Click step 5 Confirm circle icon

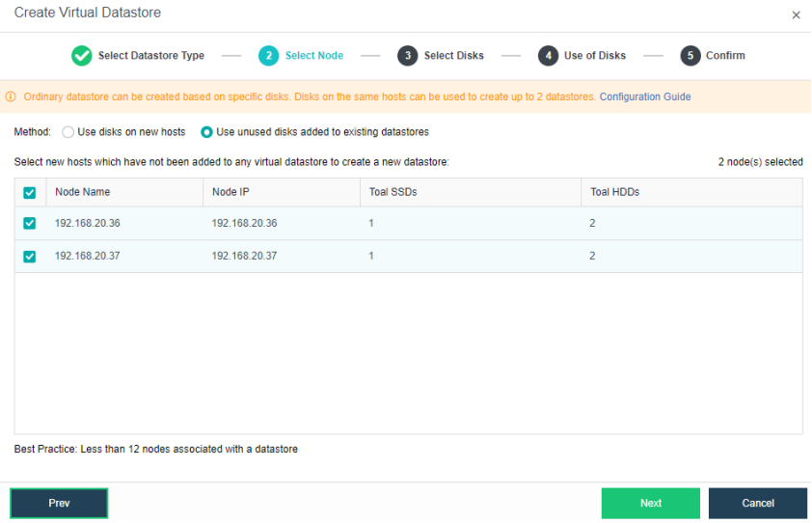[690, 56]
